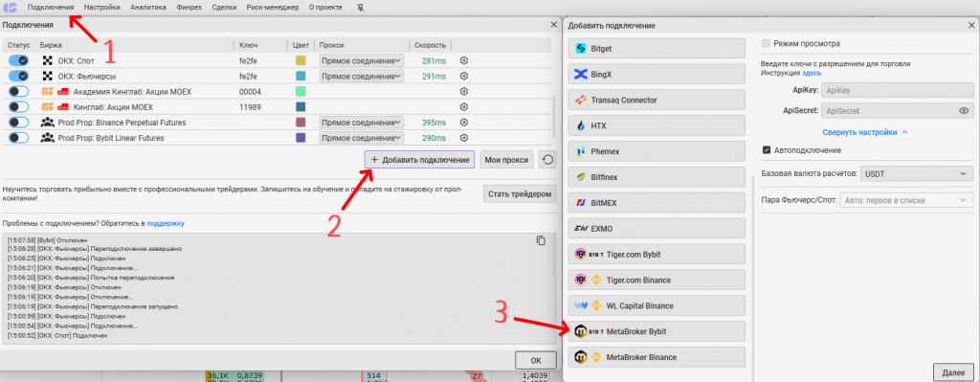The width and height of the screenshot is (980, 382).
Task: Copy the connection log with clipboard icon
Action: click(542, 240)
